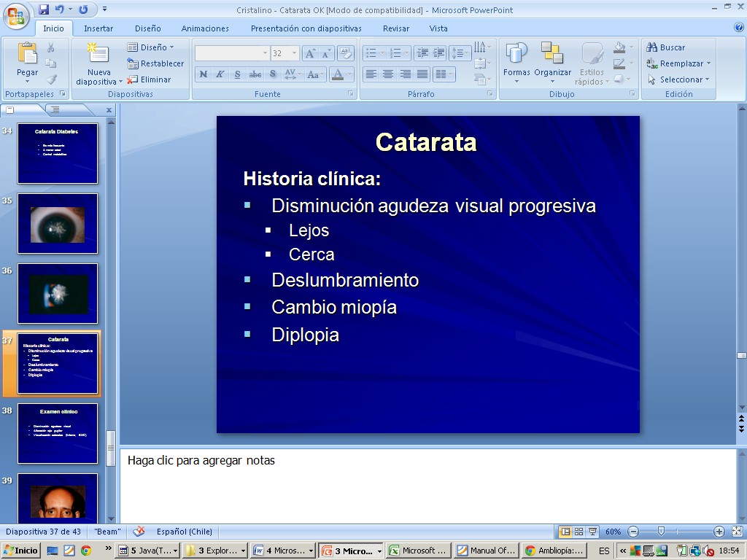Open the Formas shapes gallery

(516, 55)
